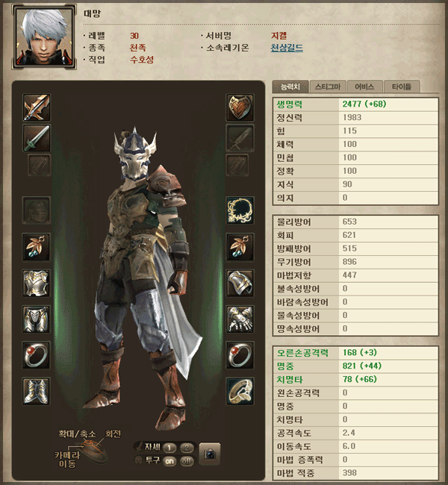The height and width of the screenshot is (485, 448).
Task: Open the 천상길드 legion link
Action: tap(287, 48)
